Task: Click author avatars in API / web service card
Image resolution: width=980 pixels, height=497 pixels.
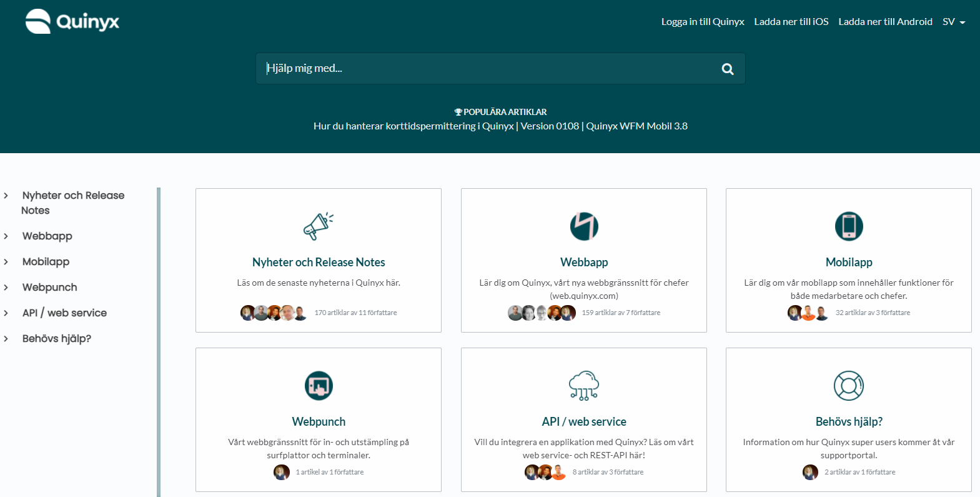Action: tap(545, 472)
